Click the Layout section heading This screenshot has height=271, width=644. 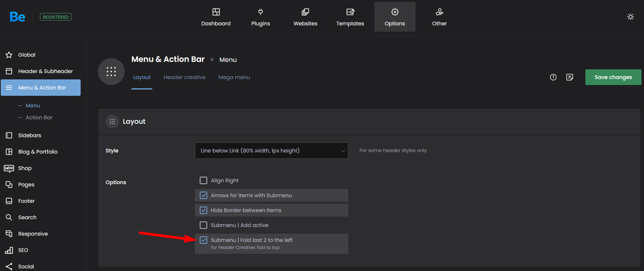pos(134,122)
